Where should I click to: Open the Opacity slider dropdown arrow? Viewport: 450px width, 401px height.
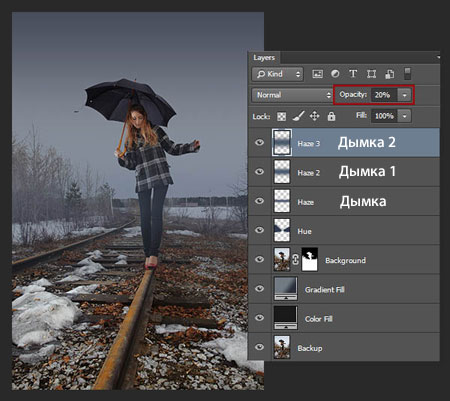(404, 95)
